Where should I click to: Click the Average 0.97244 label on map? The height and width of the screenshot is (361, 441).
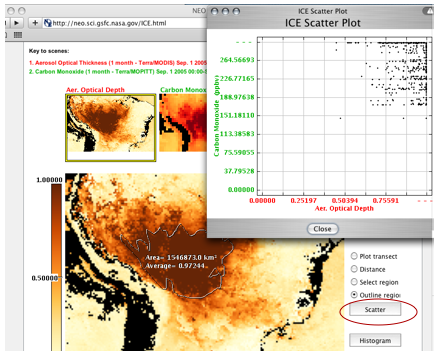pos(175,266)
